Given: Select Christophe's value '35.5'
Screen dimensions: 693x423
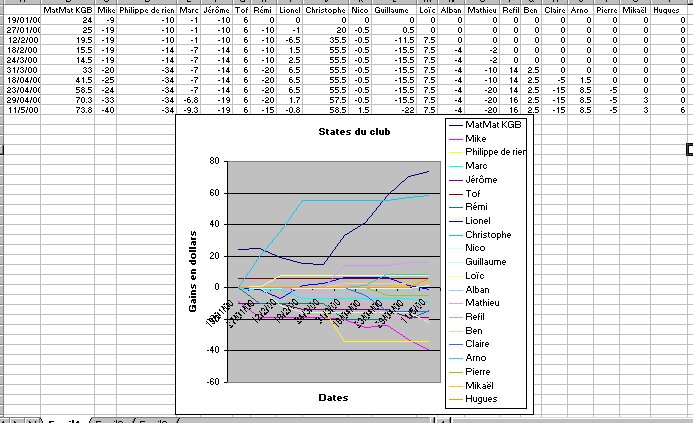Looking at the screenshot, I should 325,40.
